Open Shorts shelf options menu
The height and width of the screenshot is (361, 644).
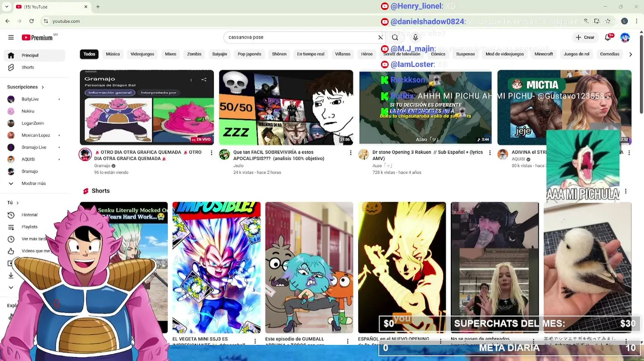click(x=625, y=191)
